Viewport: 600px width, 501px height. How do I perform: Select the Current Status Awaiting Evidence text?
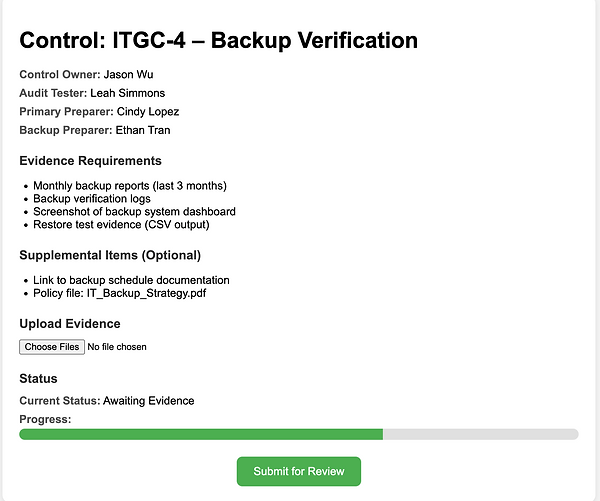click(x=107, y=401)
